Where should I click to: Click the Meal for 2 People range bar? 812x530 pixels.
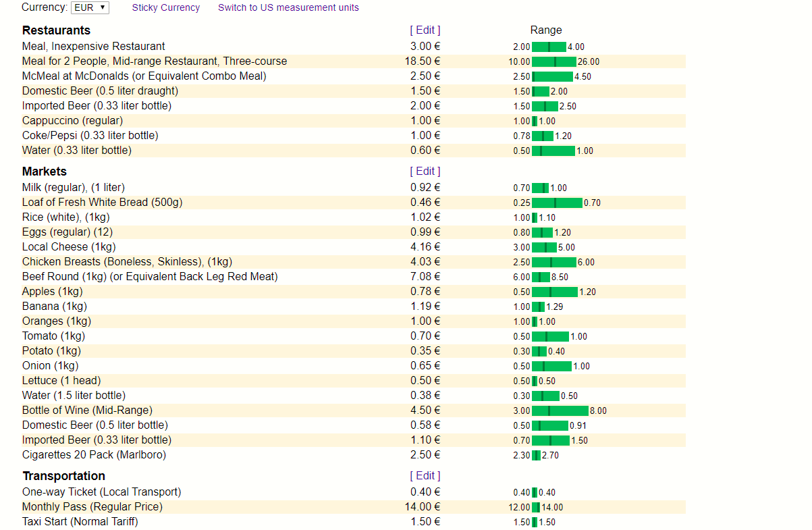(x=554, y=61)
